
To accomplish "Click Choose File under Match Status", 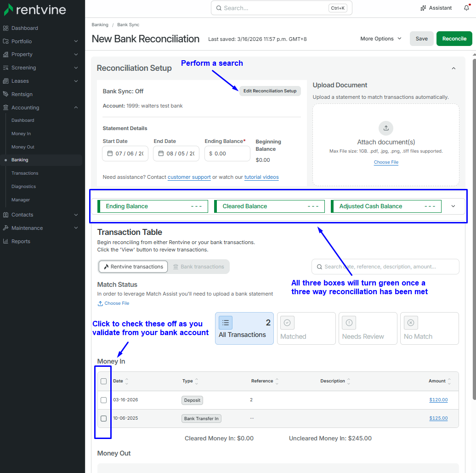I will coord(113,303).
